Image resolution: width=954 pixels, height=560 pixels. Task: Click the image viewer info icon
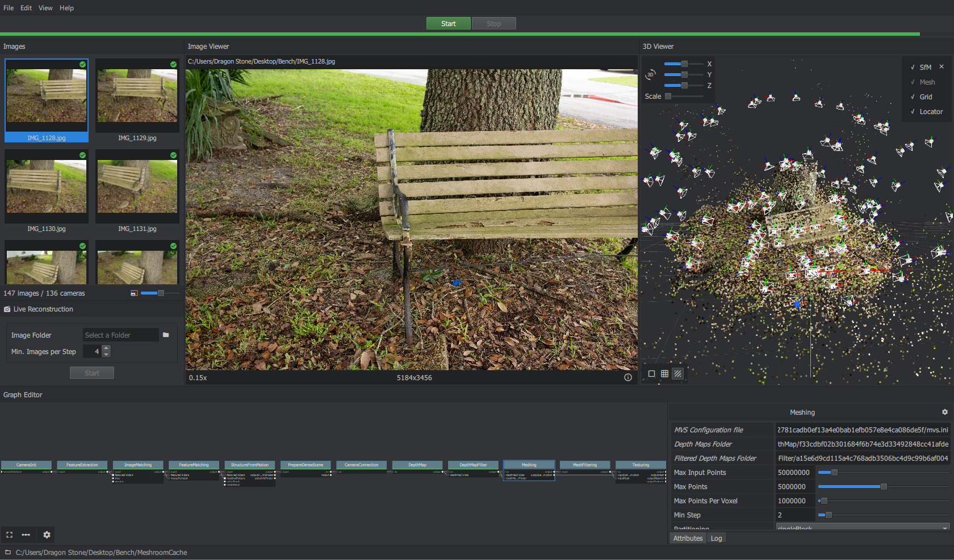pyautogui.click(x=628, y=377)
